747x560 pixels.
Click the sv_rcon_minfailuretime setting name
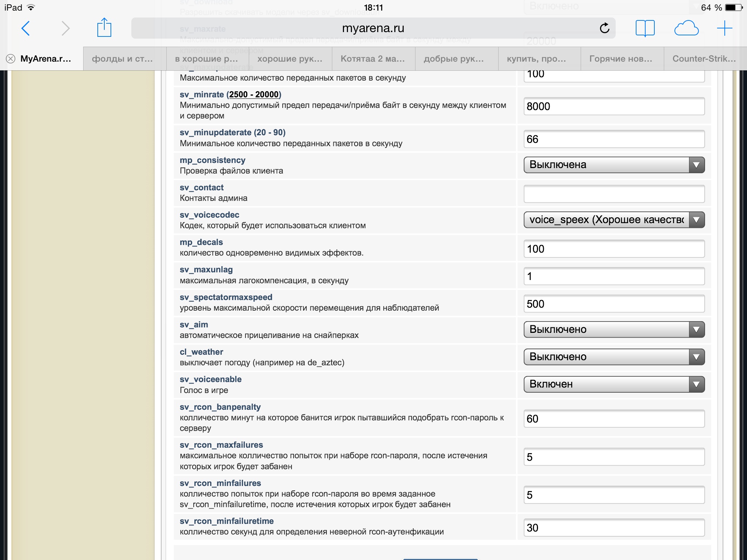[x=227, y=521]
